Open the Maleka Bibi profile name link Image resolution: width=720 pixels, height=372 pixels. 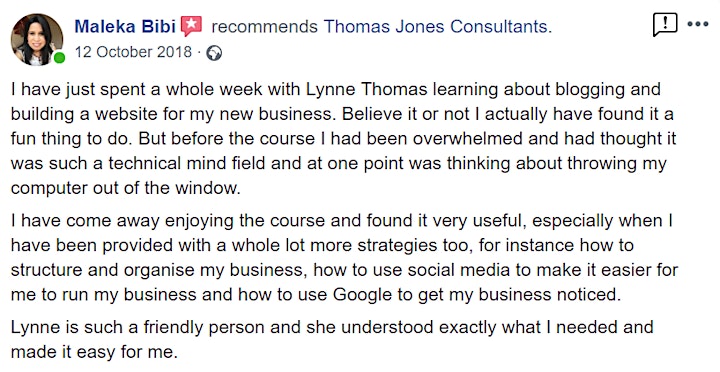click(x=125, y=26)
